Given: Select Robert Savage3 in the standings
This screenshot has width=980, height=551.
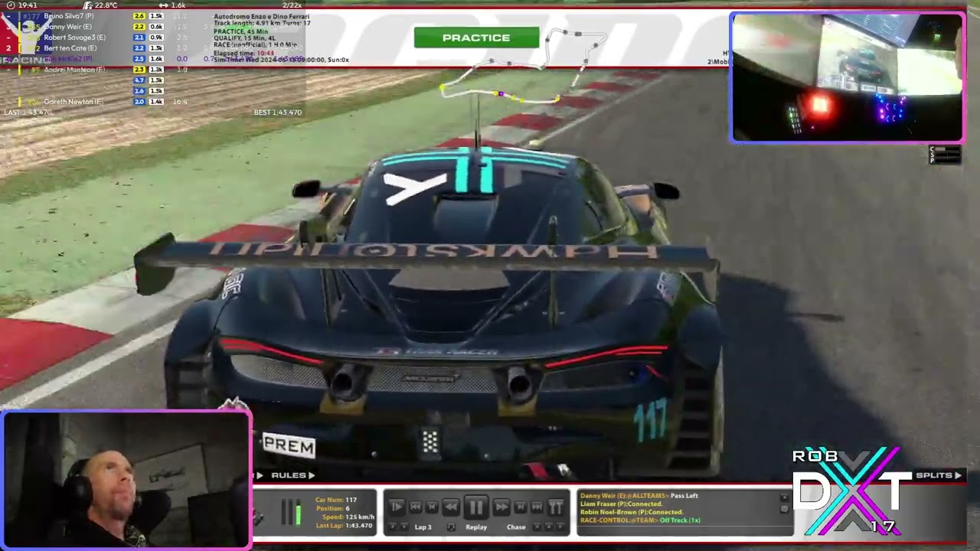Looking at the screenshot, I should click(75, 37).
